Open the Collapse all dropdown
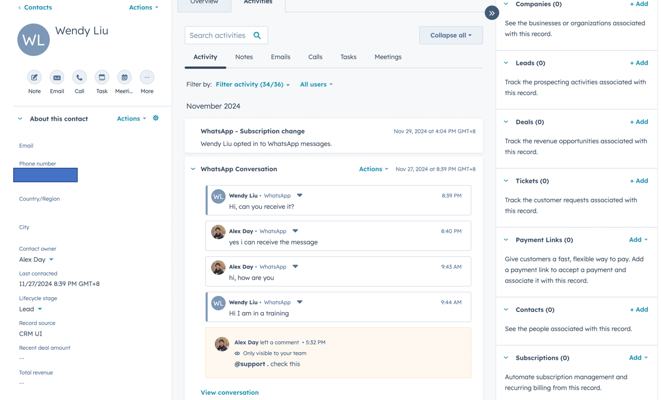The width and height of the screenshot is (661, 400). point(451,35)
